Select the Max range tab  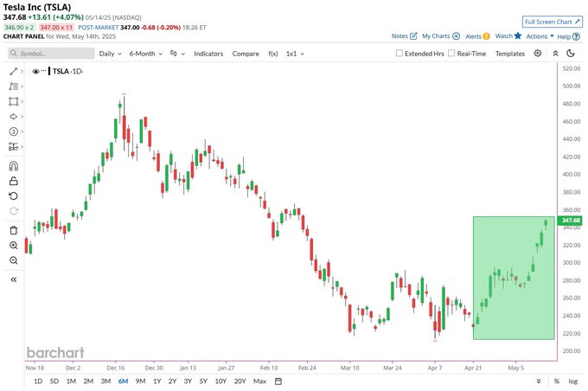coord(259,381)
